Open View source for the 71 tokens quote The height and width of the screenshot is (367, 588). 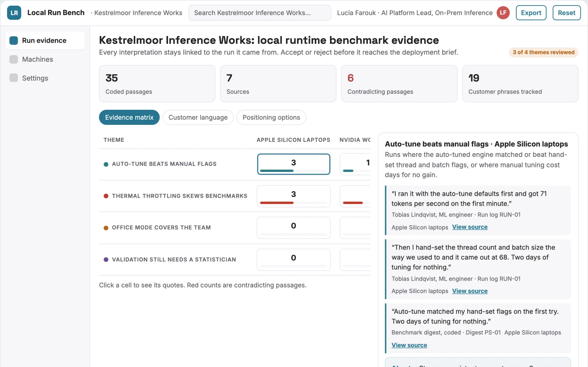470,227
